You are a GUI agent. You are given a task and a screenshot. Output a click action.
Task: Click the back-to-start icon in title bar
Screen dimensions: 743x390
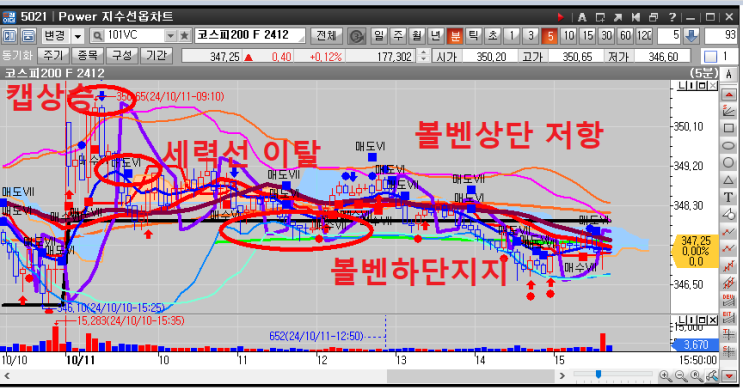636,17
